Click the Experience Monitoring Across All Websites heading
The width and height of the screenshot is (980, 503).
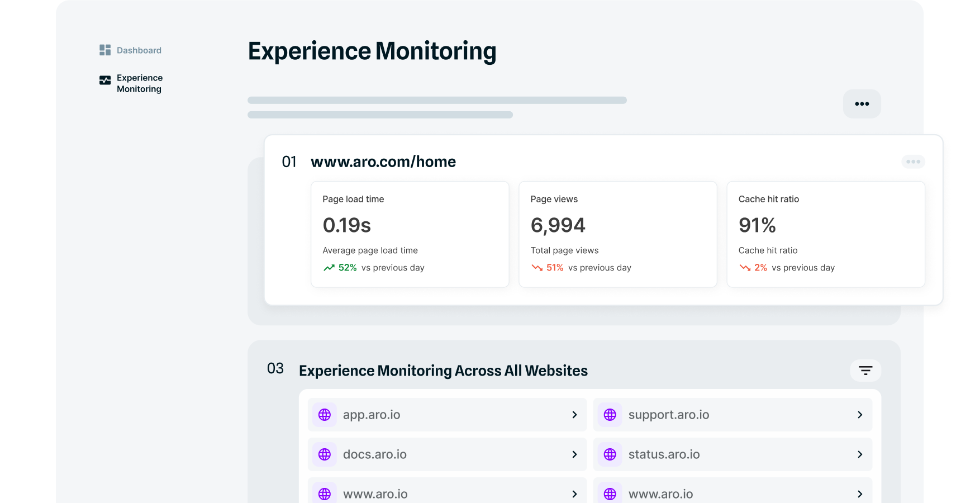[443, 371]
